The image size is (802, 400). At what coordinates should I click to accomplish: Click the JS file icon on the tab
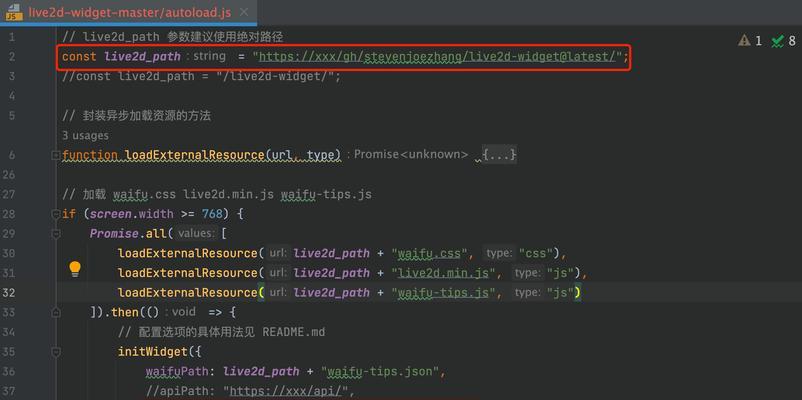coord(14,12)
